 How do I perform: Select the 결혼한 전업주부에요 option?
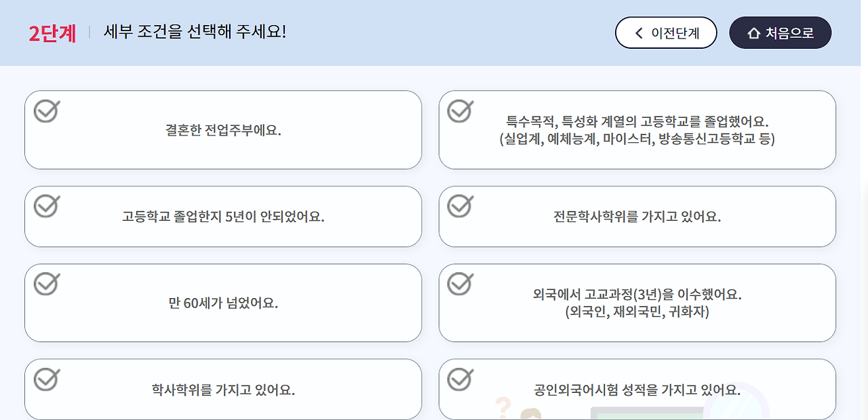tap(223, 129)
